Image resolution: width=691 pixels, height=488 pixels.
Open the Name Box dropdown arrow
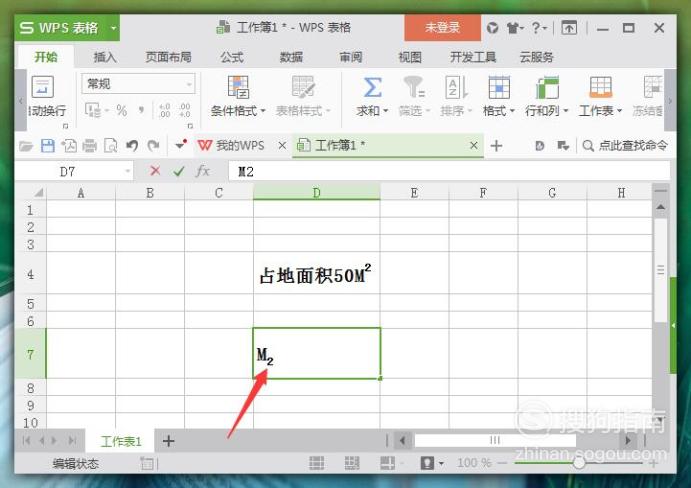click(x=127, y=171)
